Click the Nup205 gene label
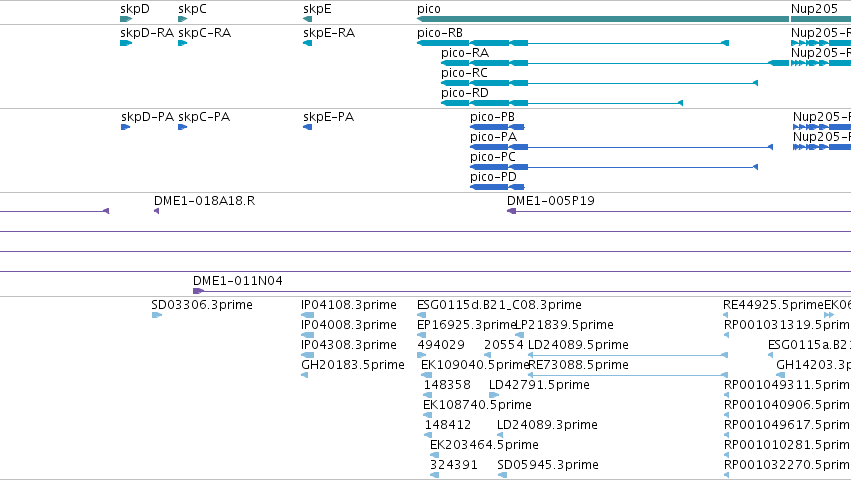The image size is (851, 480). pos(815,9)
